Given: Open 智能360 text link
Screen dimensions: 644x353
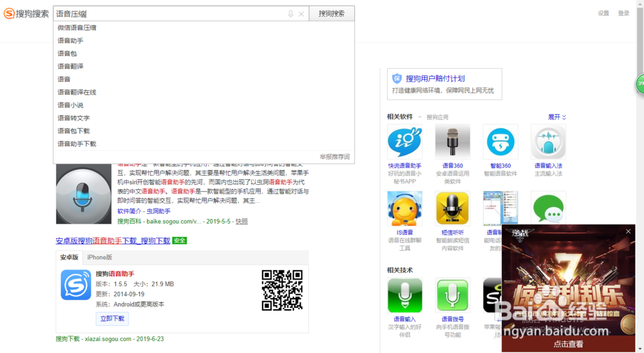Looking at the screenshot, I should click(x=500, y=166).
